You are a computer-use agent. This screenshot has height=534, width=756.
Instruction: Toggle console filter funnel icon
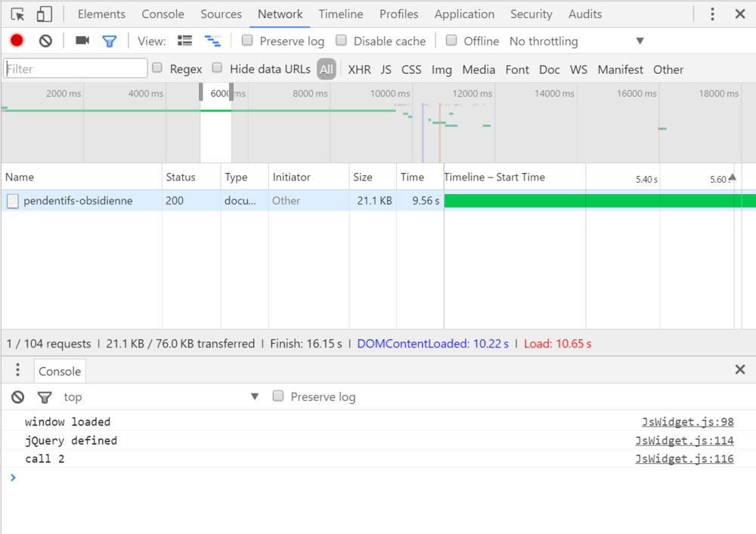(x=45, y=398)
